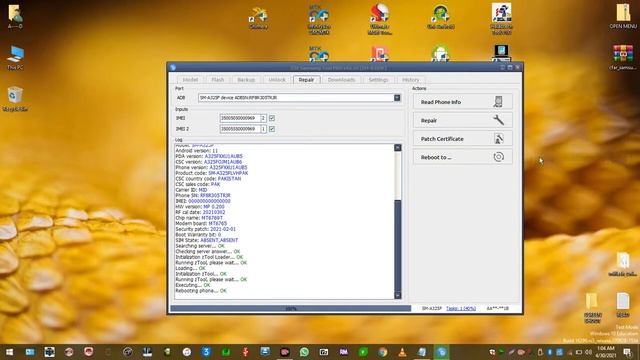Switch to the Unlock tab
The image size is (640, 360).
tap(277, 80)
